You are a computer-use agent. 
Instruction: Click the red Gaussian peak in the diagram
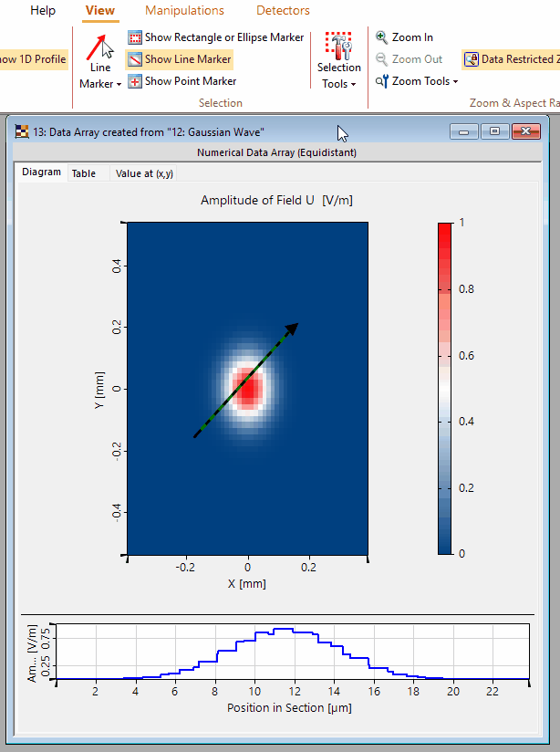tap(248, 388)
